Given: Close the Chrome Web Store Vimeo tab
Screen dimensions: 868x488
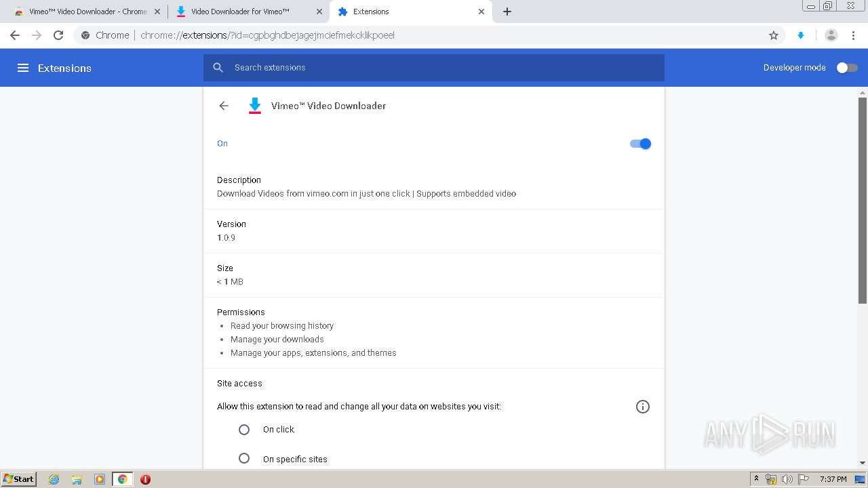Looking at the screenshot, I should [x=157, y=12].
